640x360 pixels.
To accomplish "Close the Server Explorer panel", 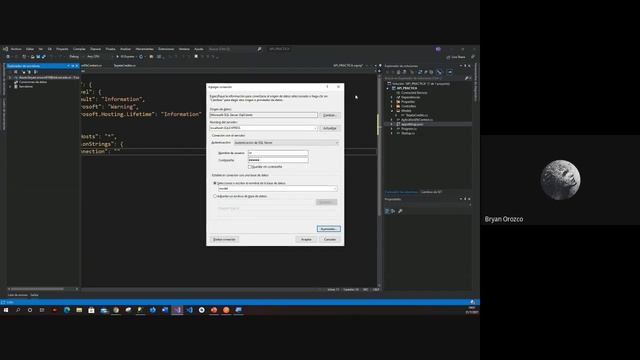I will [77, 66].
